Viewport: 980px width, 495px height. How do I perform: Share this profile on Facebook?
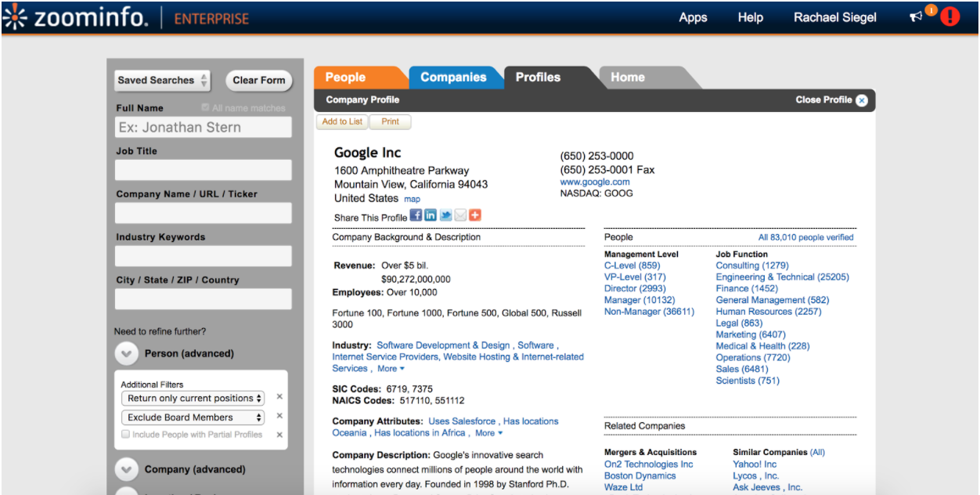click(416, 215)
